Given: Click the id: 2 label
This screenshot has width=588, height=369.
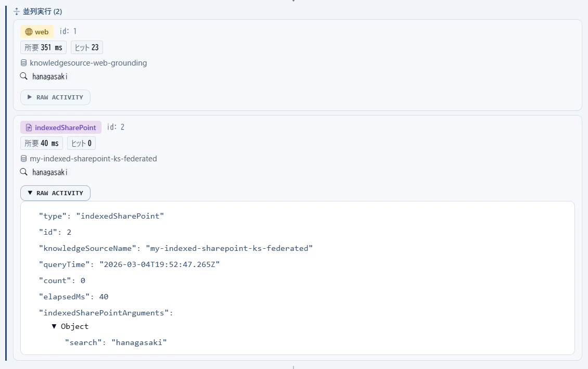Looking at the screenshot, I should [116, 127].
